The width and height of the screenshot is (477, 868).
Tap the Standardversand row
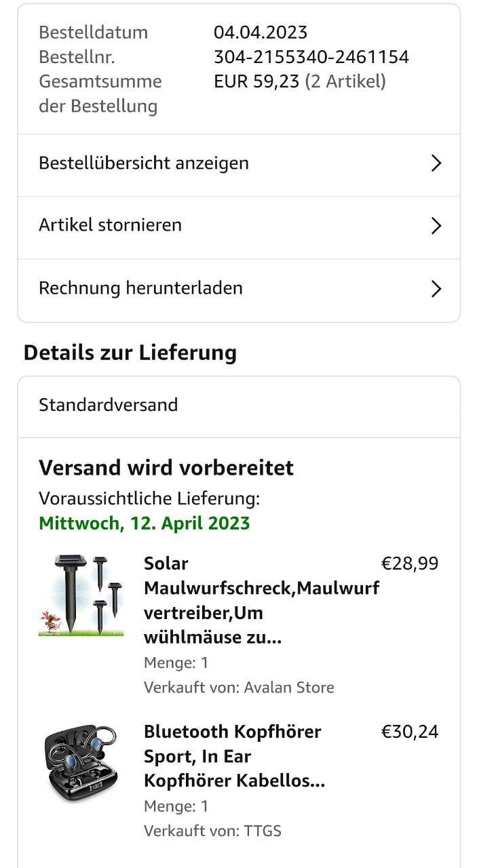pyautogui.click(x=109, y=406)
